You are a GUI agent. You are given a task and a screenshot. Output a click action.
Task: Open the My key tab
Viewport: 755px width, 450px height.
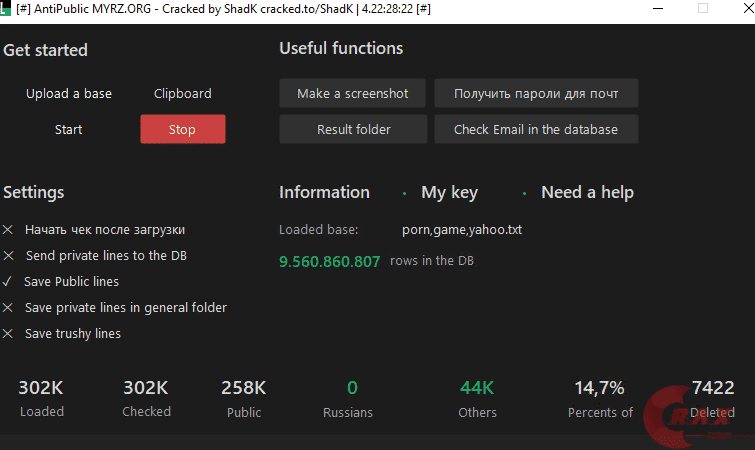point(449,193)
